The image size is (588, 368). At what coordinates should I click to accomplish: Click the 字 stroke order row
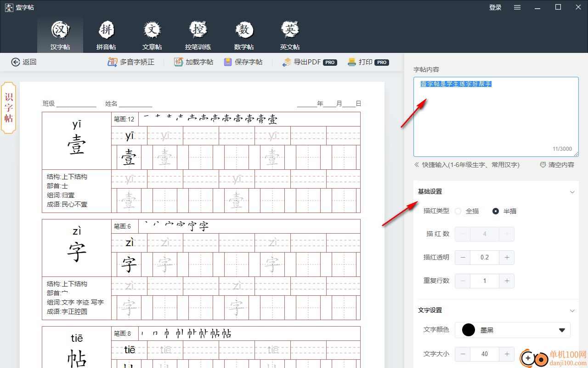tap(249, 226)
